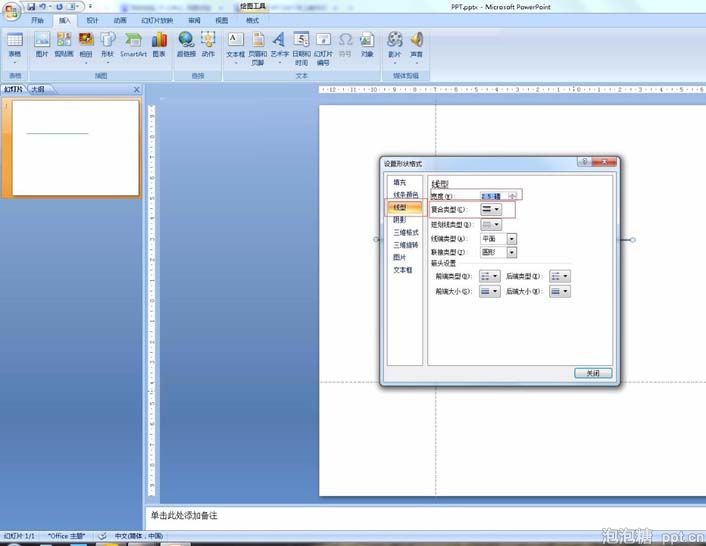Click the 图表 (Chart) icon
The width and height of the screenshot is (706, 546).
(x=159, y=43)
